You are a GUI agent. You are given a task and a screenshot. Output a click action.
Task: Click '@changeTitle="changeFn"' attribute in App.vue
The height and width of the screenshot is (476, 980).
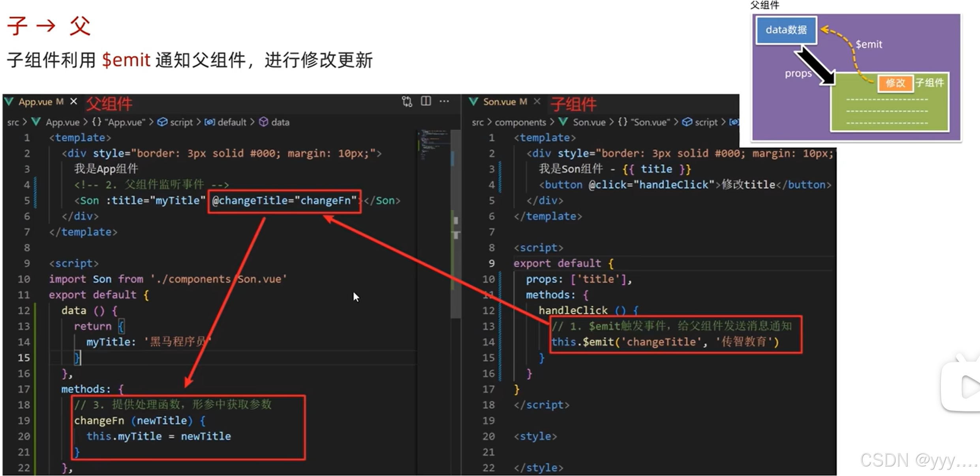coord(284,201)
